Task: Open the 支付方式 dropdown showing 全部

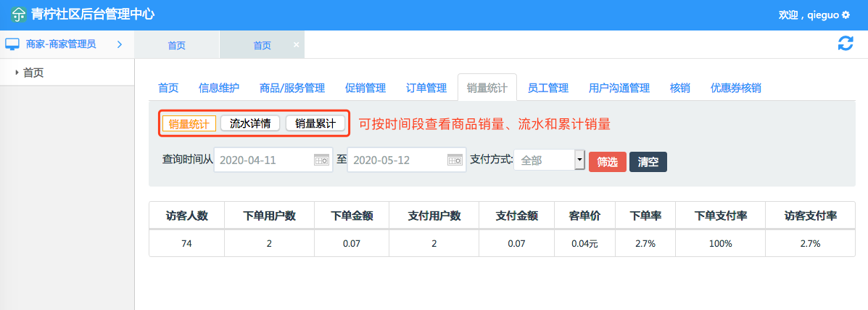Action: point(549,160)
